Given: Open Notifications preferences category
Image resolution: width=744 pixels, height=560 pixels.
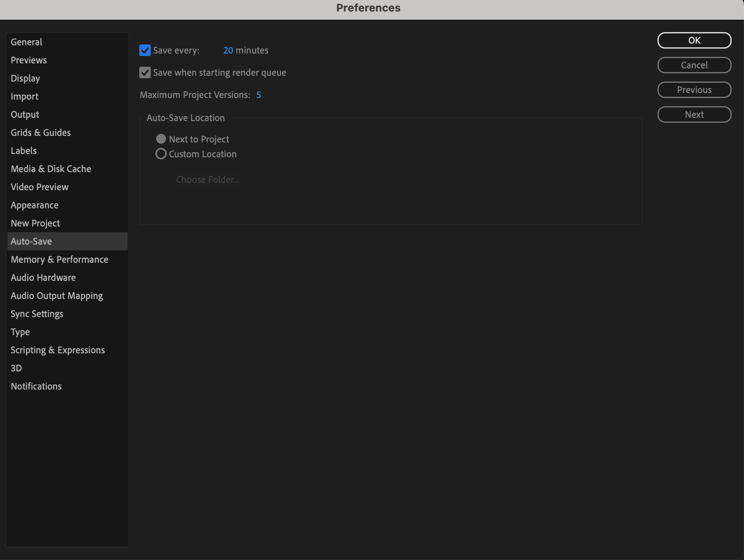Looking at the screenshot, I should (x=68, y=386).
